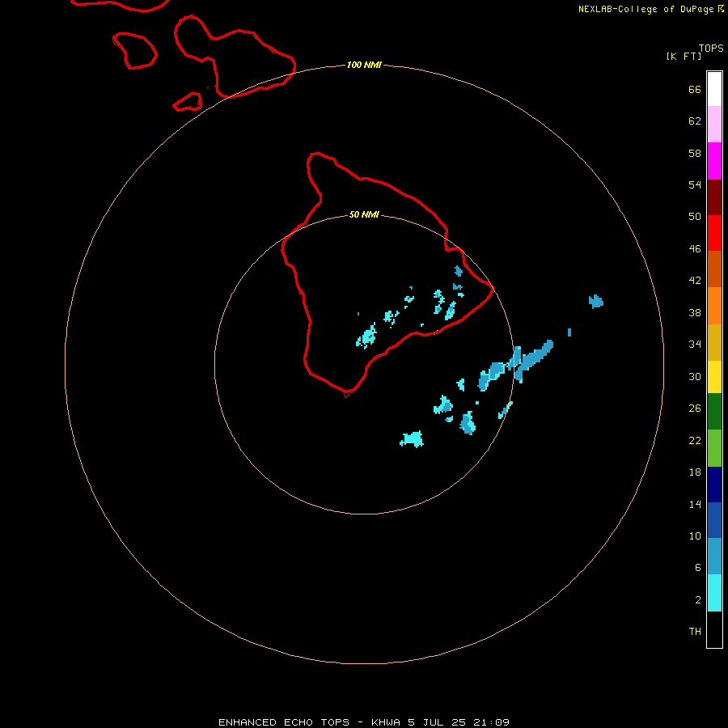This screenshot has width=728, height=728.
Task: Click the light pink 62 kft legend swatch
Action: pos(714,124)
